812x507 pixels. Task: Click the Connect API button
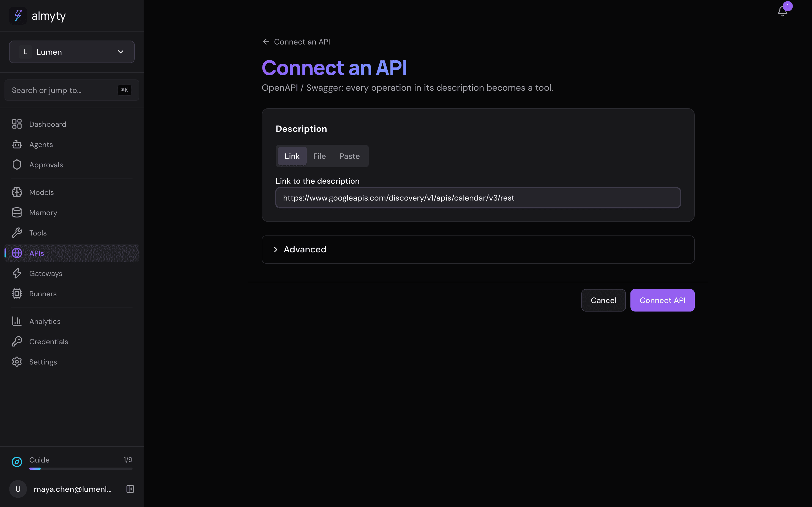pyautogui.click(x=662, y=300)
